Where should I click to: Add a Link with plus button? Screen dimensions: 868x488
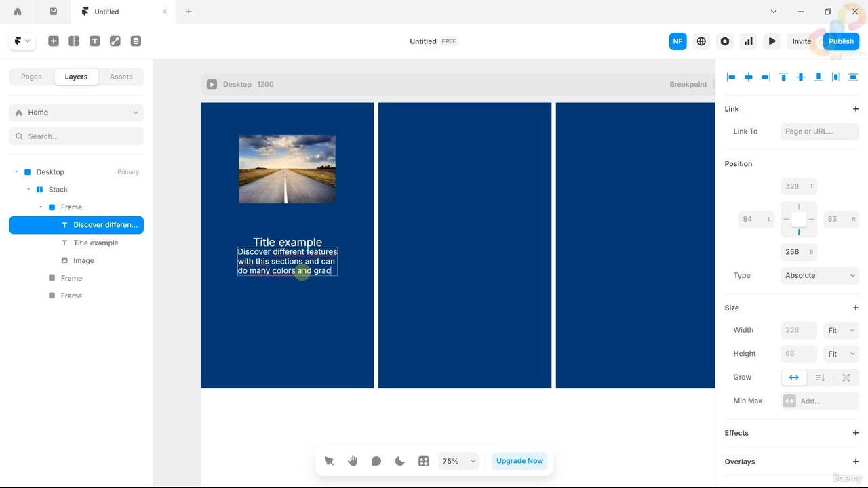pyautogui.click(x=856, y=109)
